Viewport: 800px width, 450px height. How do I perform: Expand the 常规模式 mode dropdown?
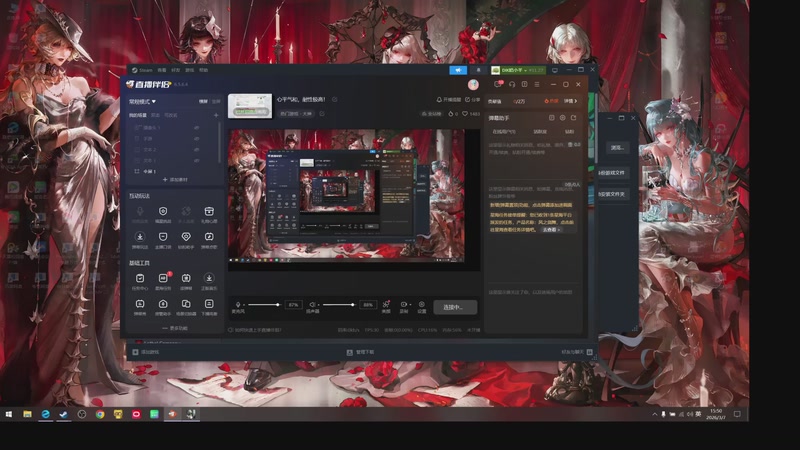click(x=142, y=102)
